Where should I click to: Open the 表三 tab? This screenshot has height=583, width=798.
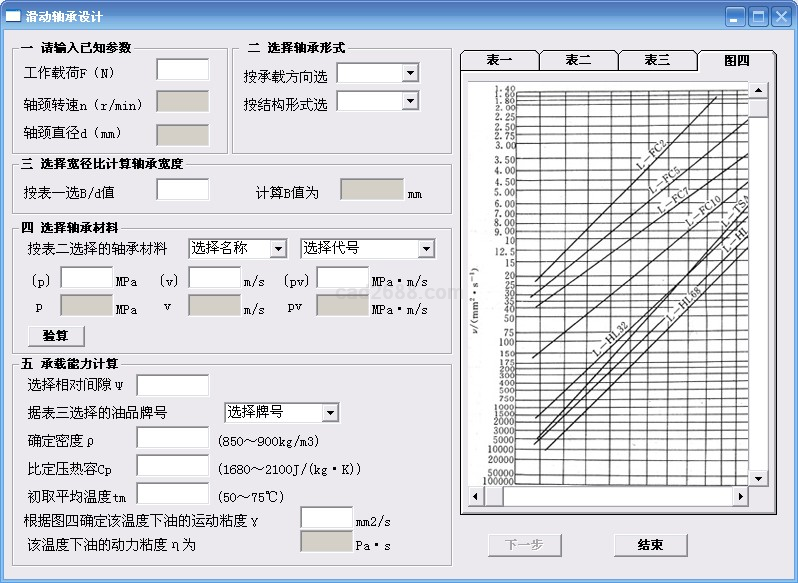click(x=657, y=61)
